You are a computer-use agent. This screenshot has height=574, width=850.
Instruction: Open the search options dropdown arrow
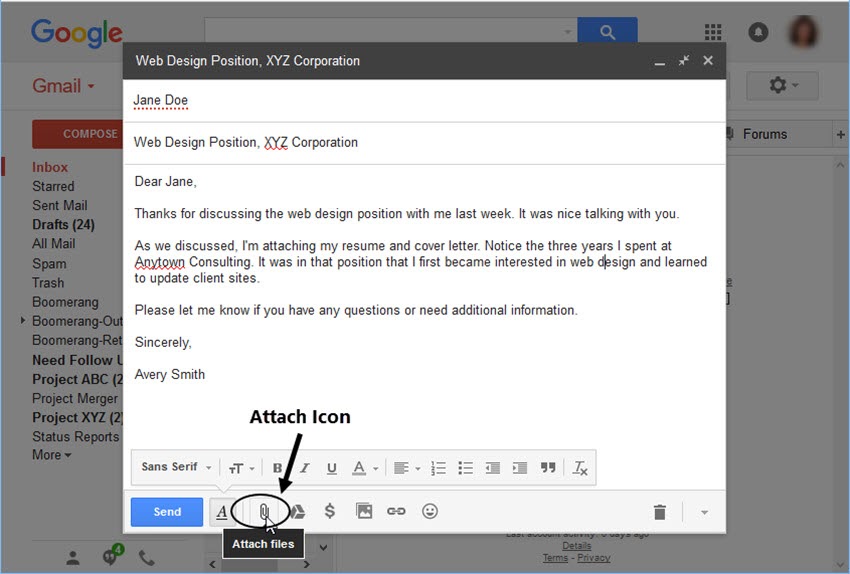[567, 31]
